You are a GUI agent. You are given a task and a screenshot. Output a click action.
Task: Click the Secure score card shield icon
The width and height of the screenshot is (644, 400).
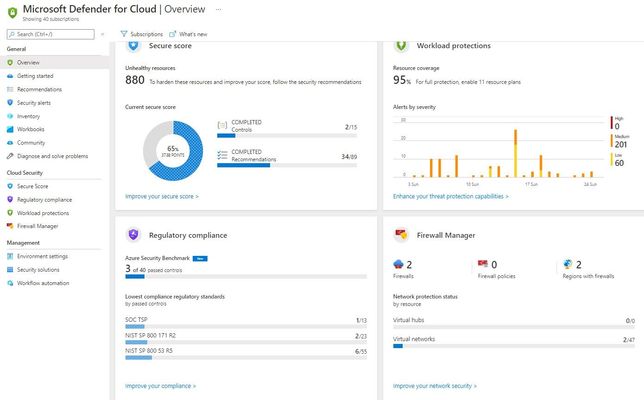tap(133, 46)
